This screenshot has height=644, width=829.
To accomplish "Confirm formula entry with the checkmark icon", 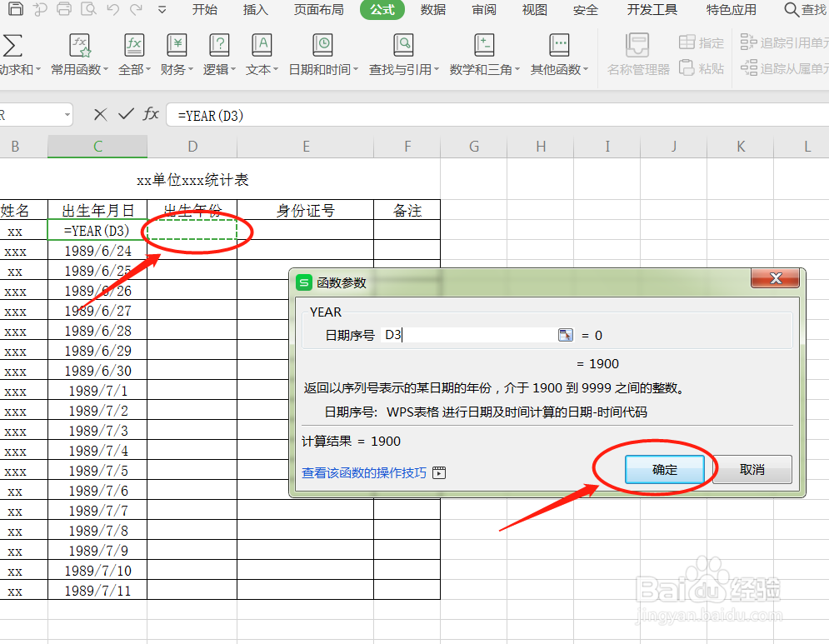I will click(x=124, y=115).
